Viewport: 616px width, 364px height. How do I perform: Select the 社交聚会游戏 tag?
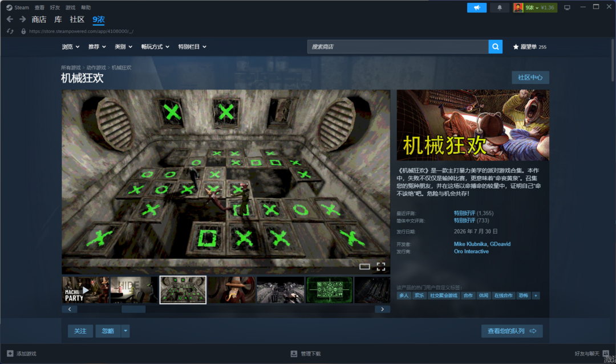(444, 295)
